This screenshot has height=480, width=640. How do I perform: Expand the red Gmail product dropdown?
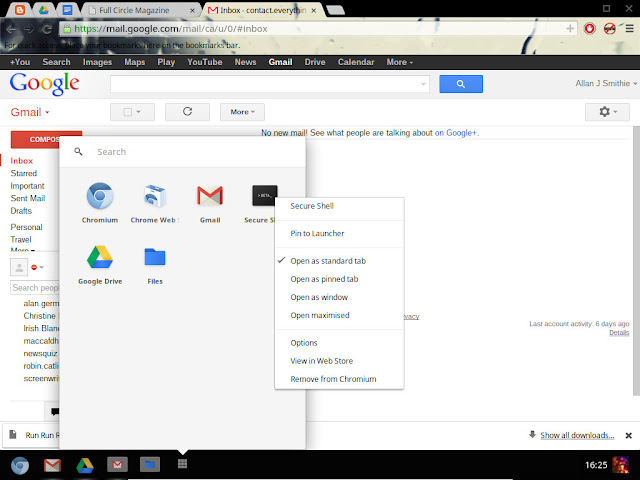coord(30,112)
